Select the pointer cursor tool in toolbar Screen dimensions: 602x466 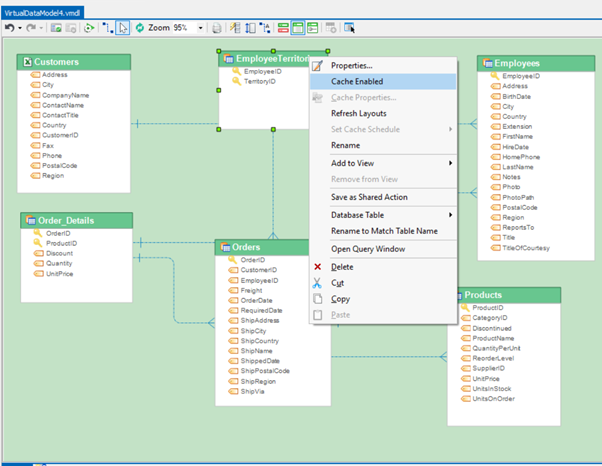122,28
